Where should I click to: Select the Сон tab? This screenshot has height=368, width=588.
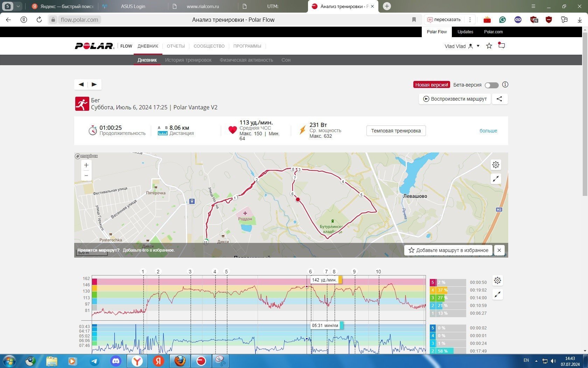tap(286, 60)
